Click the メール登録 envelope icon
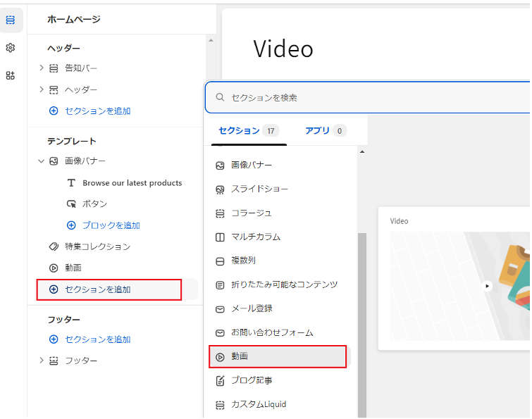 click(x=220, y=309)
